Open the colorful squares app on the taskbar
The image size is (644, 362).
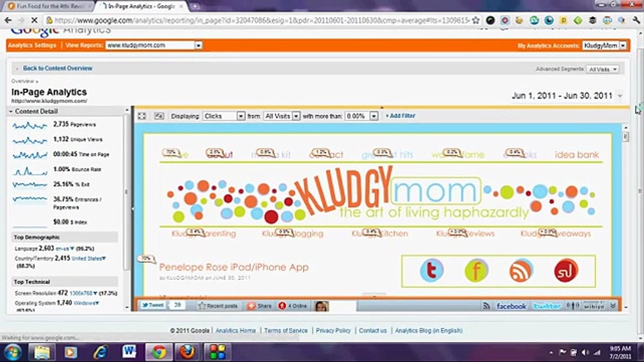(x=217, y=352)
